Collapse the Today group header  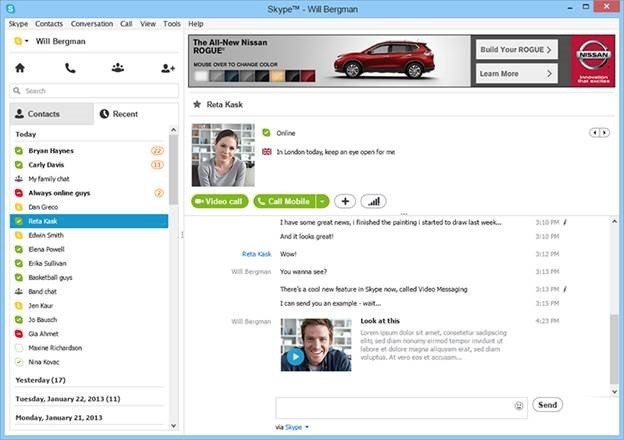click(26, 134)
